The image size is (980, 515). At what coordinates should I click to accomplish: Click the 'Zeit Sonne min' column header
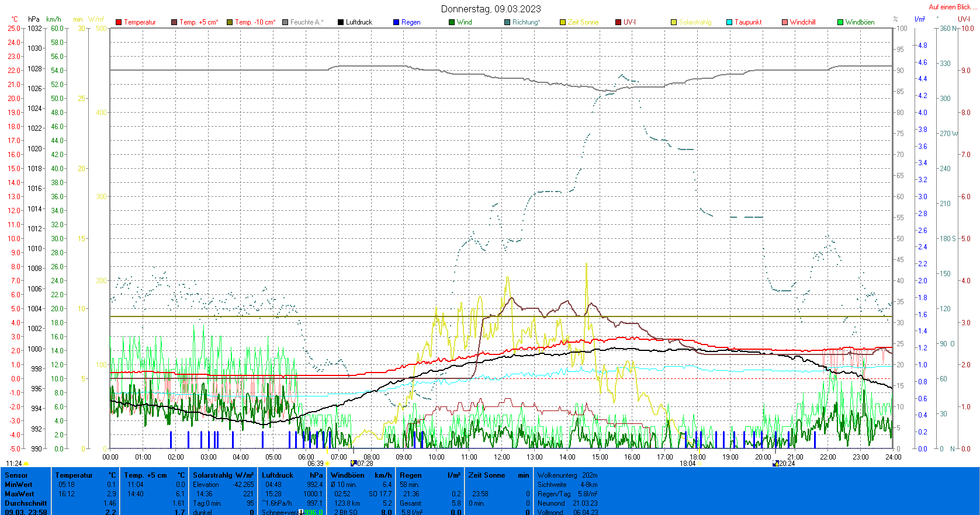coord(499,475)
